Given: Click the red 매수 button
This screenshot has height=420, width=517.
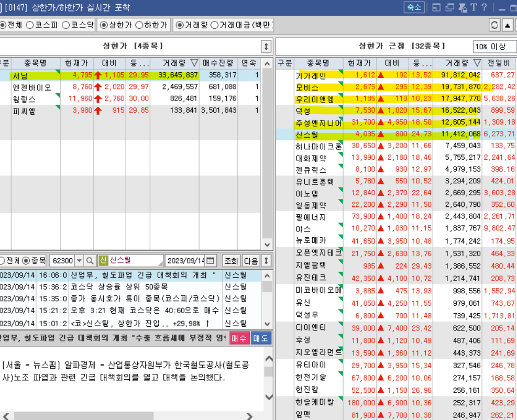Looking at the screenshot, I should 239,338.
